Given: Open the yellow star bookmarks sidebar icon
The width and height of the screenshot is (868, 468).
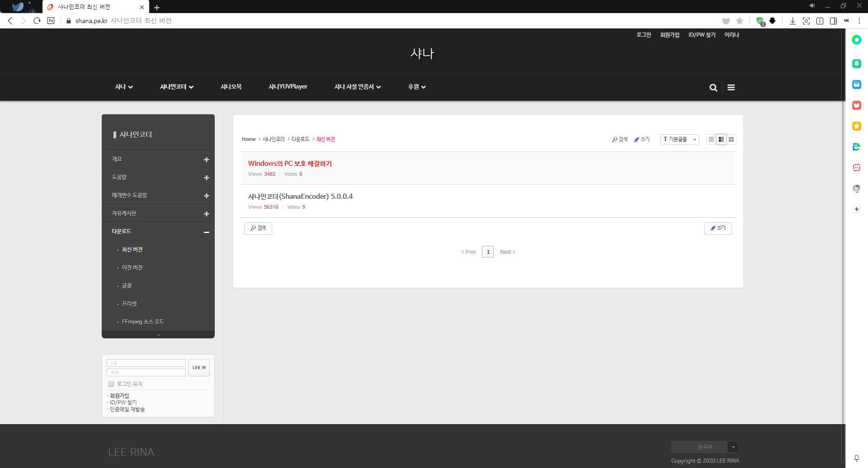Looking at the screenshot, I should click(x=857, y=126).
